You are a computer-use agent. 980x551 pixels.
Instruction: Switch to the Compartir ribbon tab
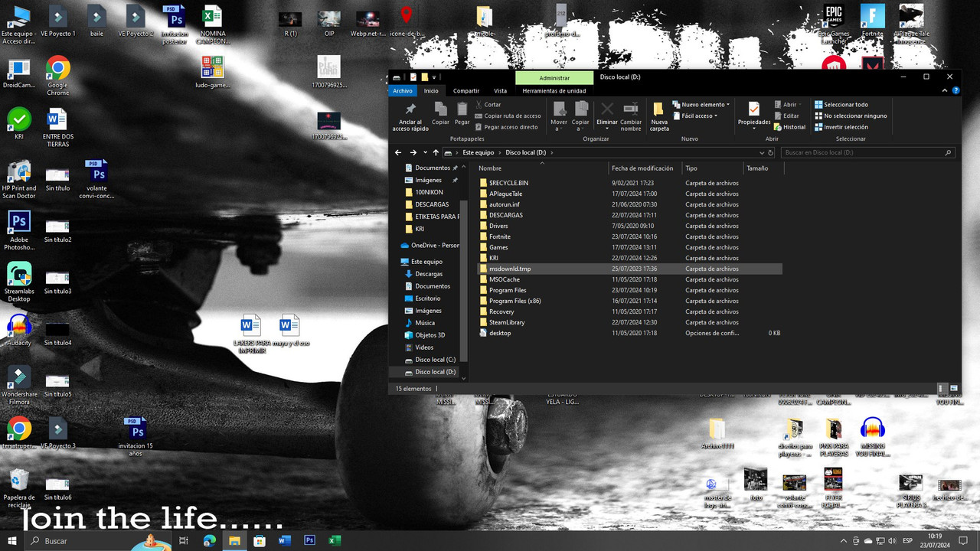465,91
